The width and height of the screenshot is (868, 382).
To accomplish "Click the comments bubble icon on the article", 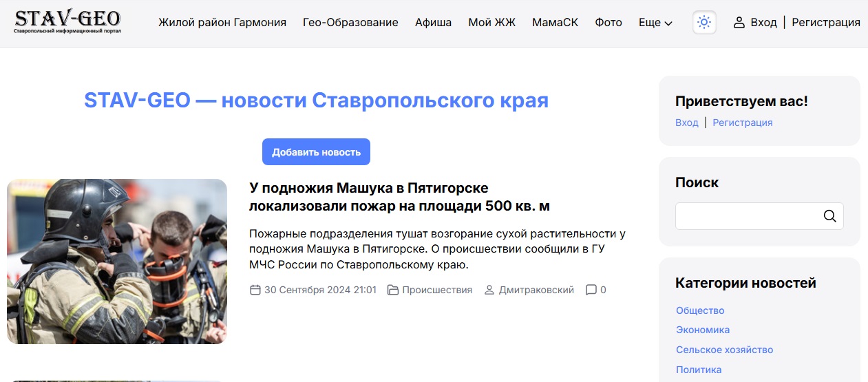I will (591, 290).
